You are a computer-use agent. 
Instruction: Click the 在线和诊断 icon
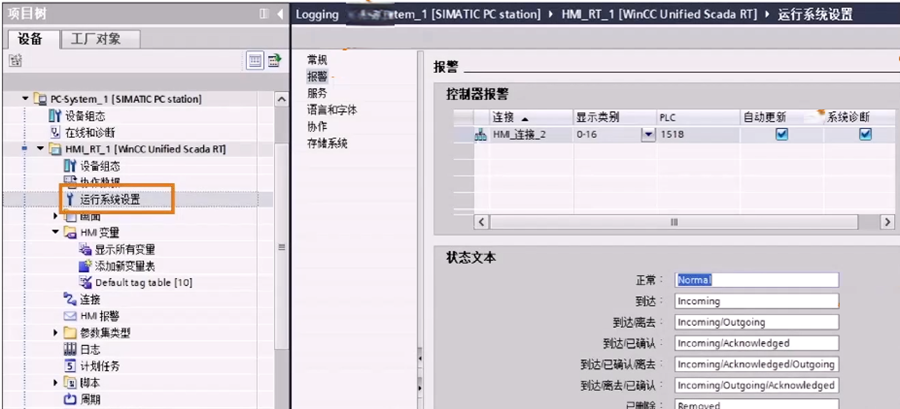(x=55, y=133)
